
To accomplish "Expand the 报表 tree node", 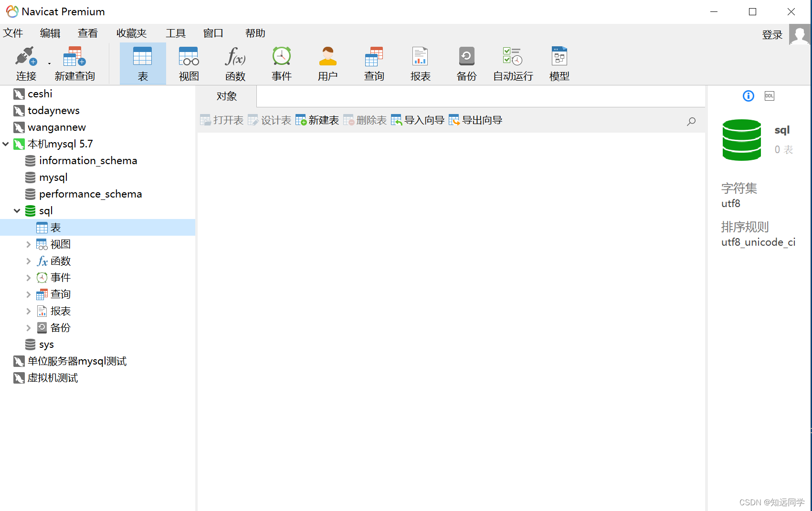I will click(x=29, y=311).
